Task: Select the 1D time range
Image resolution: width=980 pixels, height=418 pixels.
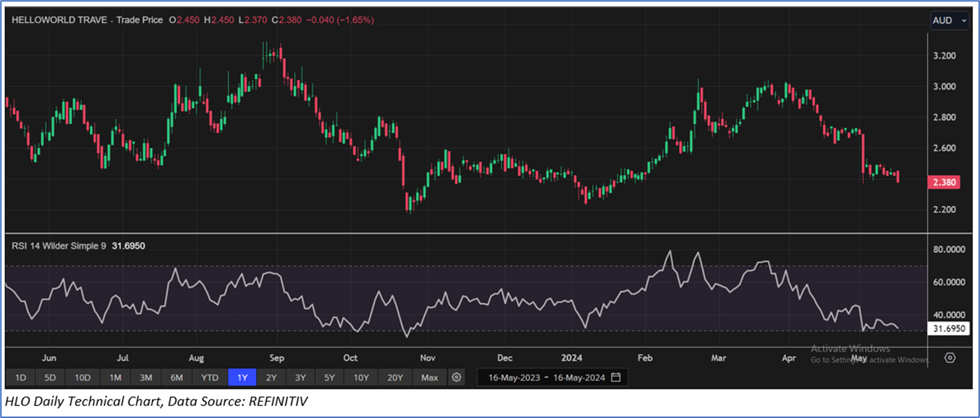Action: [x=20, y=377]
